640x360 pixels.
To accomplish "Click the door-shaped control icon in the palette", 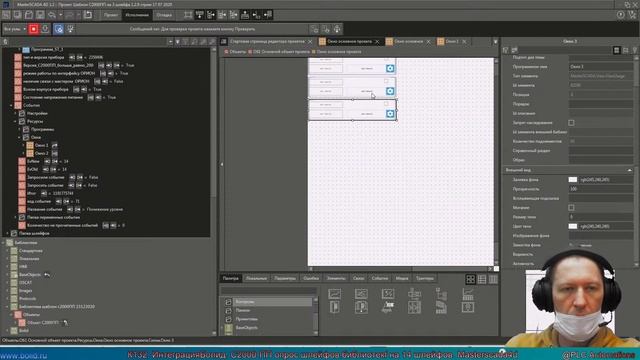I will tap(334, 307).
